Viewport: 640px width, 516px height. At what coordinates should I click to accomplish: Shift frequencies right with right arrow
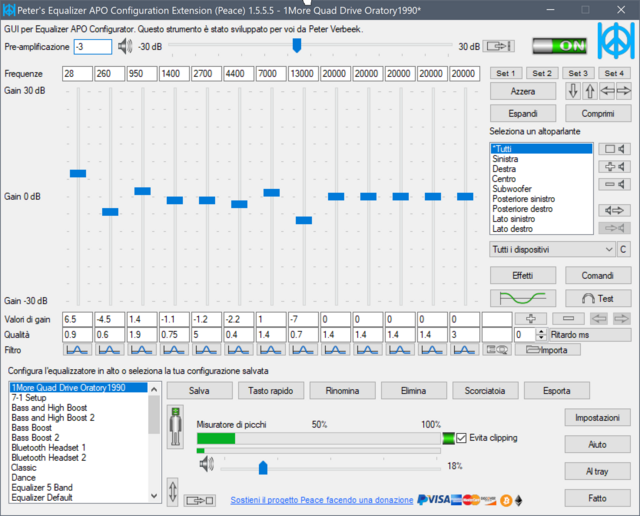623,91
